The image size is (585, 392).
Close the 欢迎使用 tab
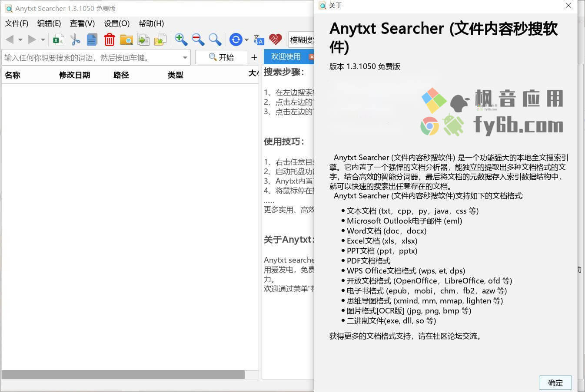coord(312,57)
